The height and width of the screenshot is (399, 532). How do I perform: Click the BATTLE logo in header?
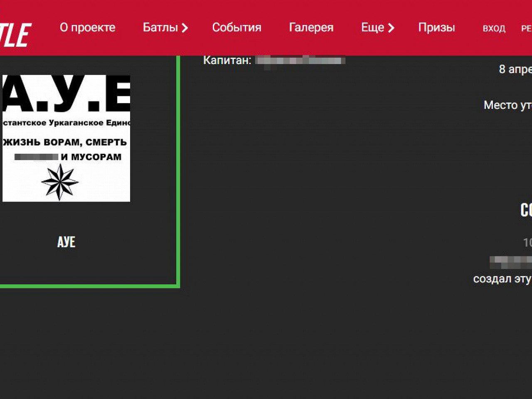pos(16,34)
